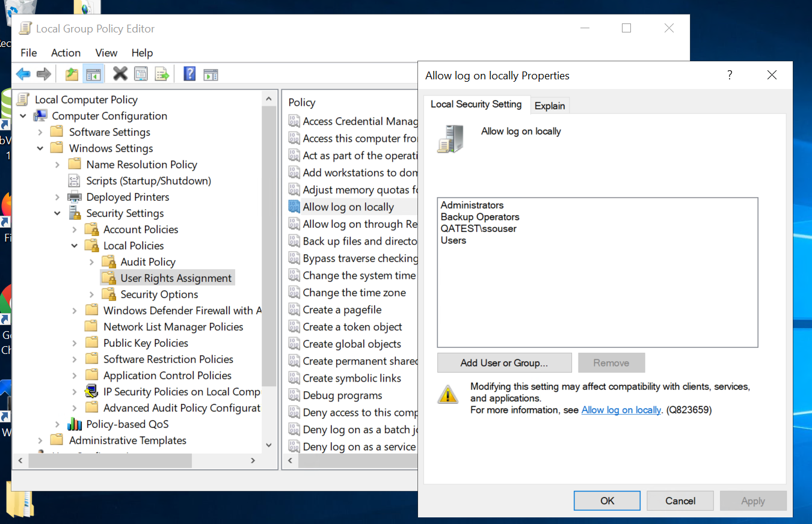Click the Export List toolbar icon
Screen dimensions: 812x524
[162, 73]
